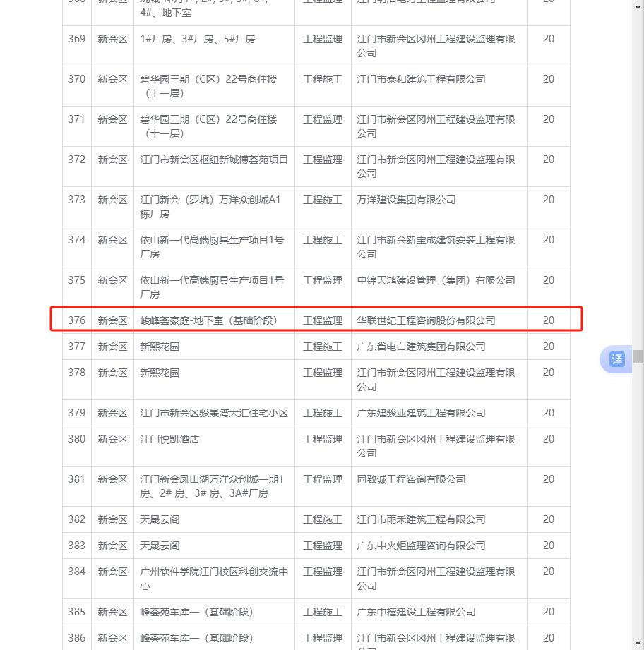The height and width of the screenshot is (650, 644).
Task: Click 工程施工 in row 377
Action: pyautogui.click(x=323, y=346)
